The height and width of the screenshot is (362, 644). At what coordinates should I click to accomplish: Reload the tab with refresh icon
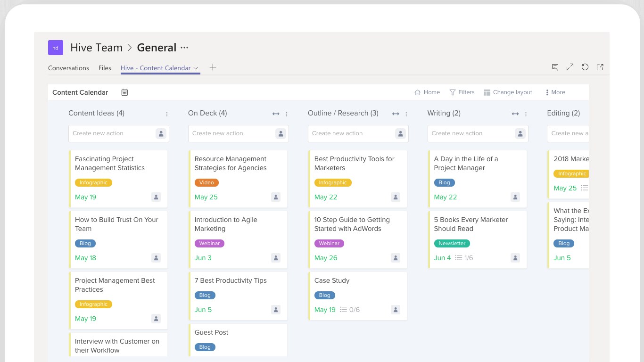[x=585, y=67]
